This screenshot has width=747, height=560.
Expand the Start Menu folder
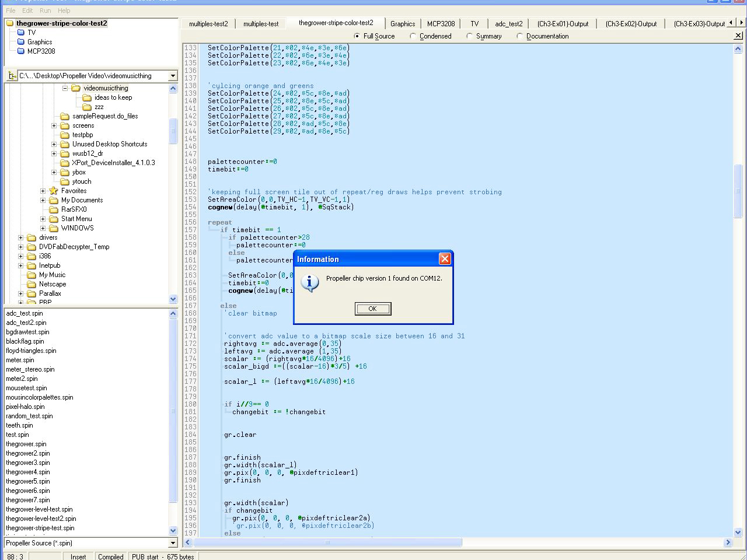(x=43, y=219)
